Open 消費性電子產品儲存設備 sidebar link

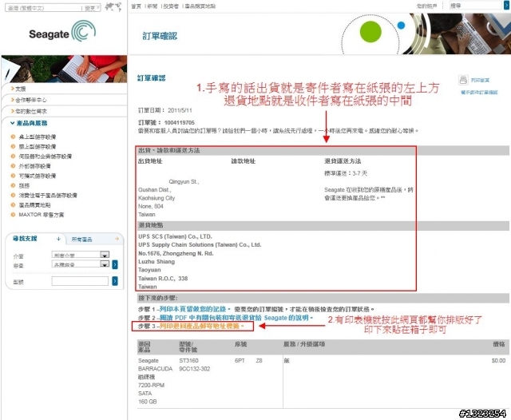48,196
